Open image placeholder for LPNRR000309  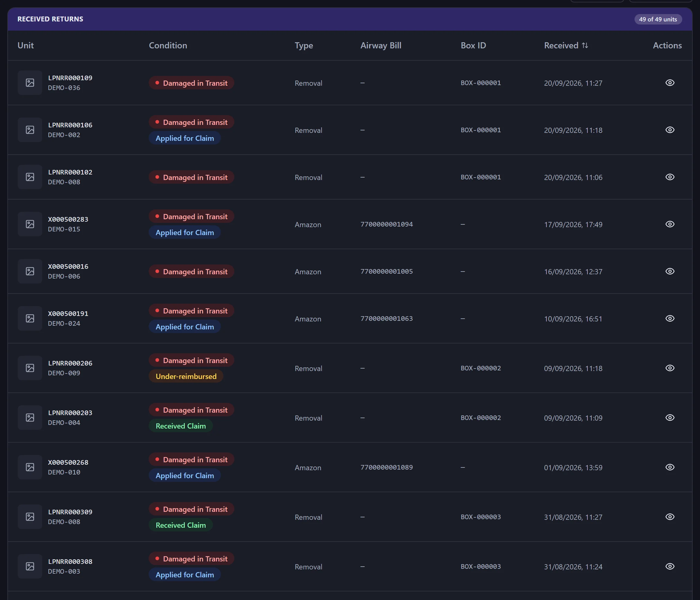[30, 517]
